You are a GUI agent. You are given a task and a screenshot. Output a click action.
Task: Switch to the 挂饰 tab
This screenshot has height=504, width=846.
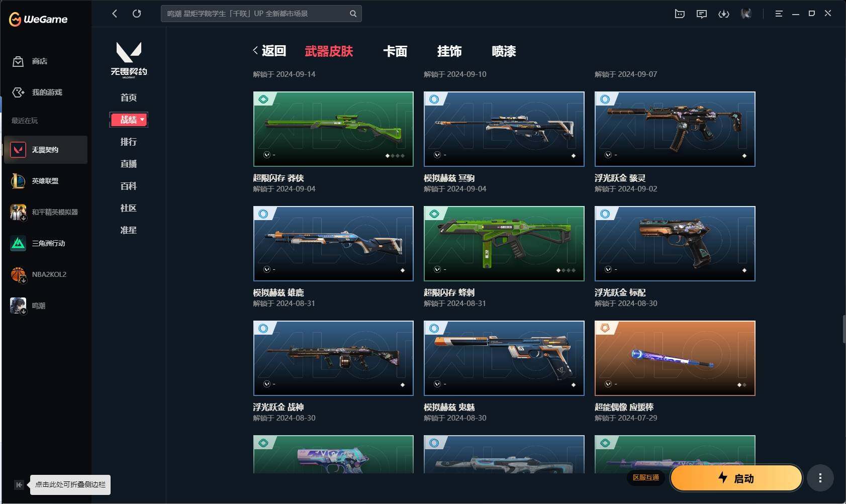point(449,51)
